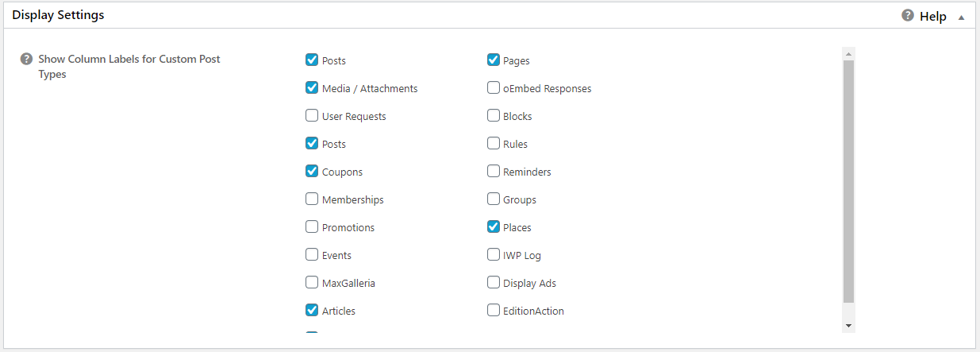This screenshot has height=352, width=980.
Task: Collapse the Display Settings panel arrow
Action: click(962, 17)
